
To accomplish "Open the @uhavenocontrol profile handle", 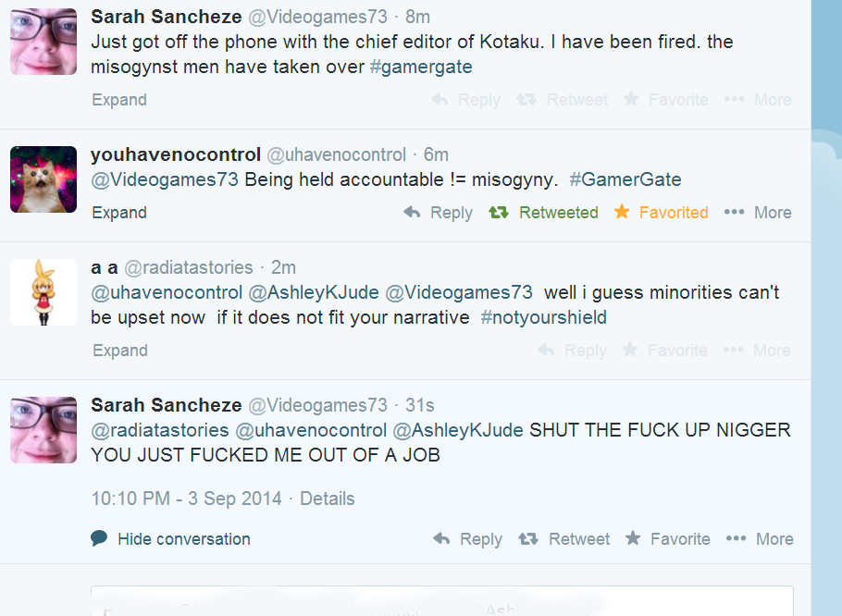I will pos(337,154).
